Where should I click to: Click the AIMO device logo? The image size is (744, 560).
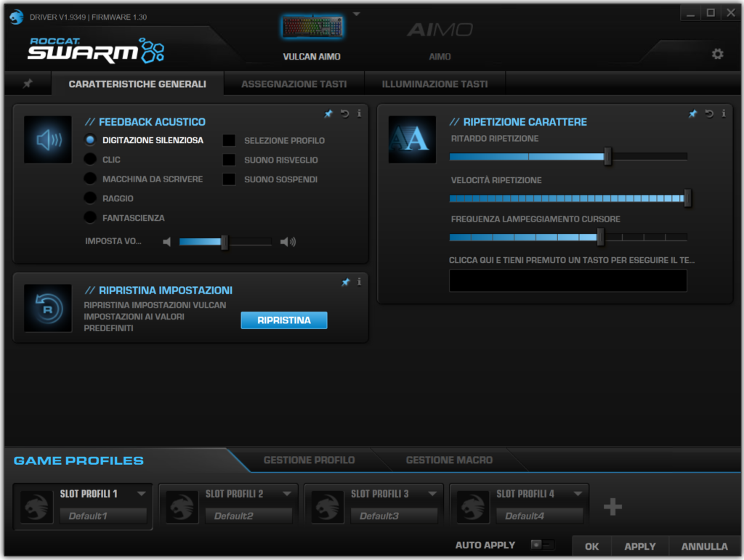[x=440, y=30]
